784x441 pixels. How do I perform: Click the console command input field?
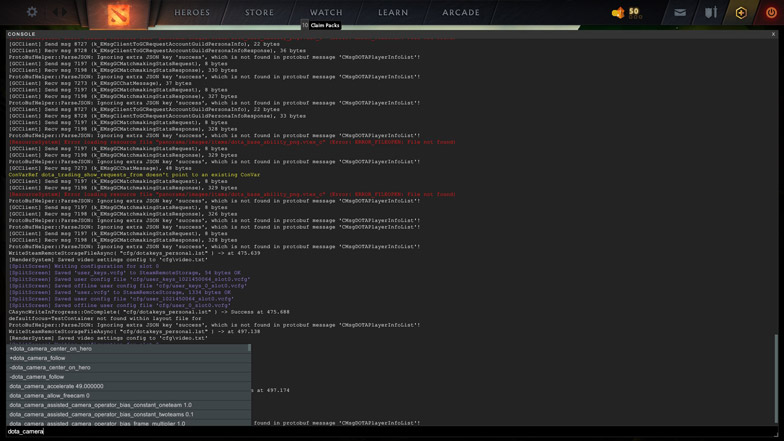tap(390, 431)
